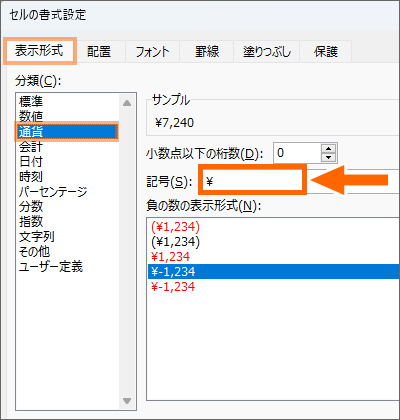The image size is (400, 420).
Task: Open the 塗りつぶし tab
Action: click(x=267, y=52)
